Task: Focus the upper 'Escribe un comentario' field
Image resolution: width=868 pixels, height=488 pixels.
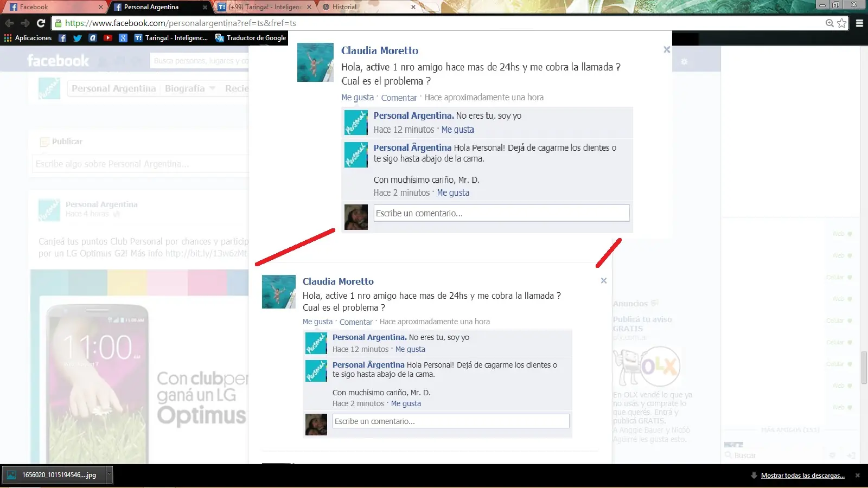Action: click(501, 213)
